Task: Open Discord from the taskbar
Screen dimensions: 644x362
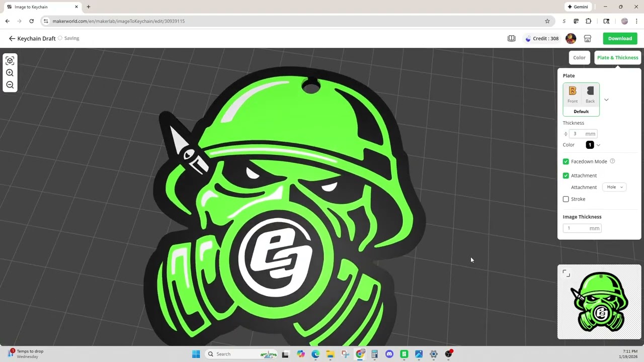Action: click(x=389, y=354)
